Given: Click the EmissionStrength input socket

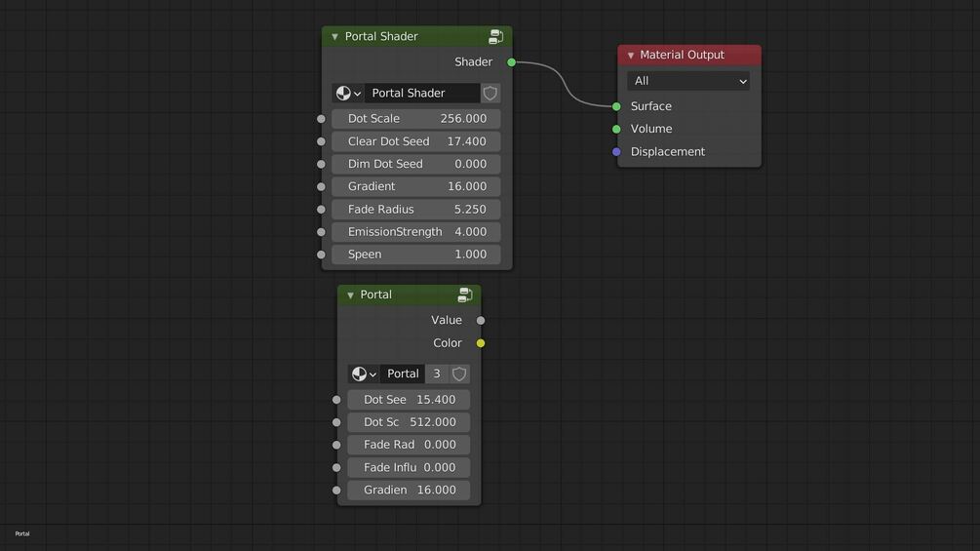Looking at the screenshot, I should [x=321, y=232].
